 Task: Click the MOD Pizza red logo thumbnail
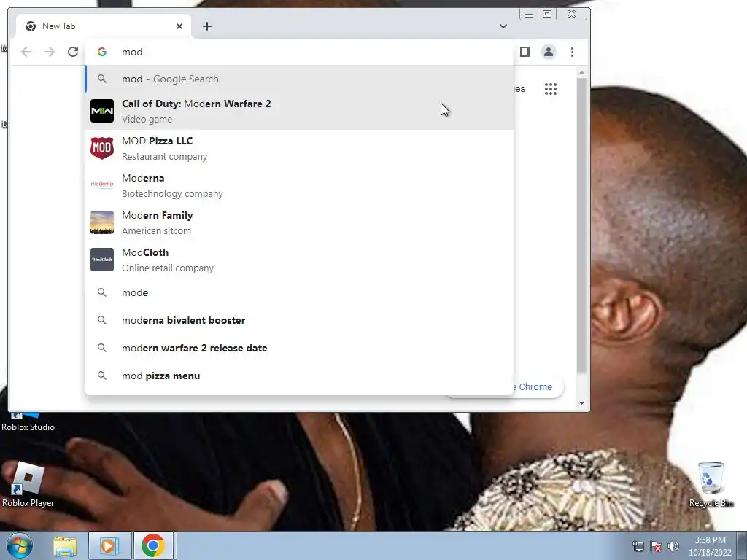102,148
